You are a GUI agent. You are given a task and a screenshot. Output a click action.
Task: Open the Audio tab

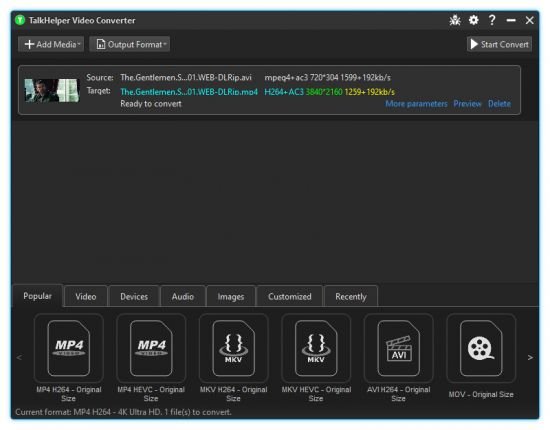(183, 297)
